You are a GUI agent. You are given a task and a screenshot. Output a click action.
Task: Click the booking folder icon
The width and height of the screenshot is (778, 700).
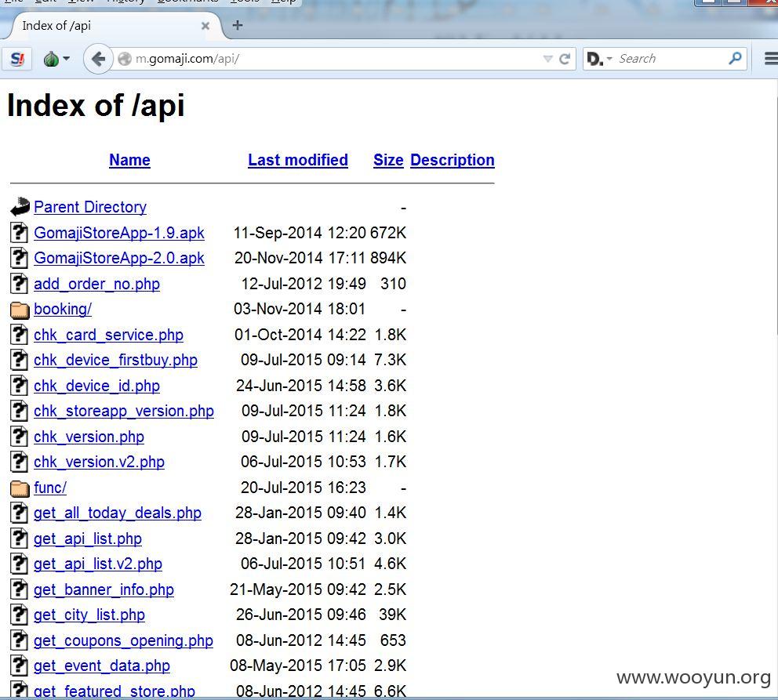(x=20, y=310)
